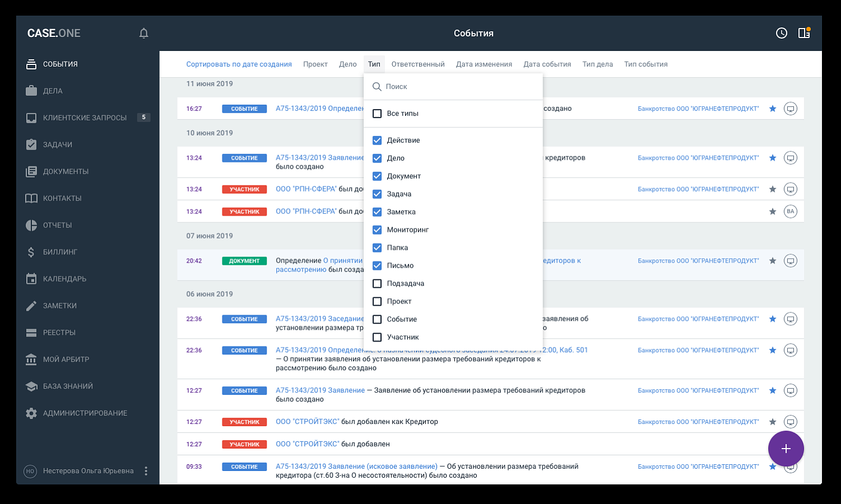Screen dimensions: 841x504
Task: Open the Мой арбитр section
Action: point(66,360)
